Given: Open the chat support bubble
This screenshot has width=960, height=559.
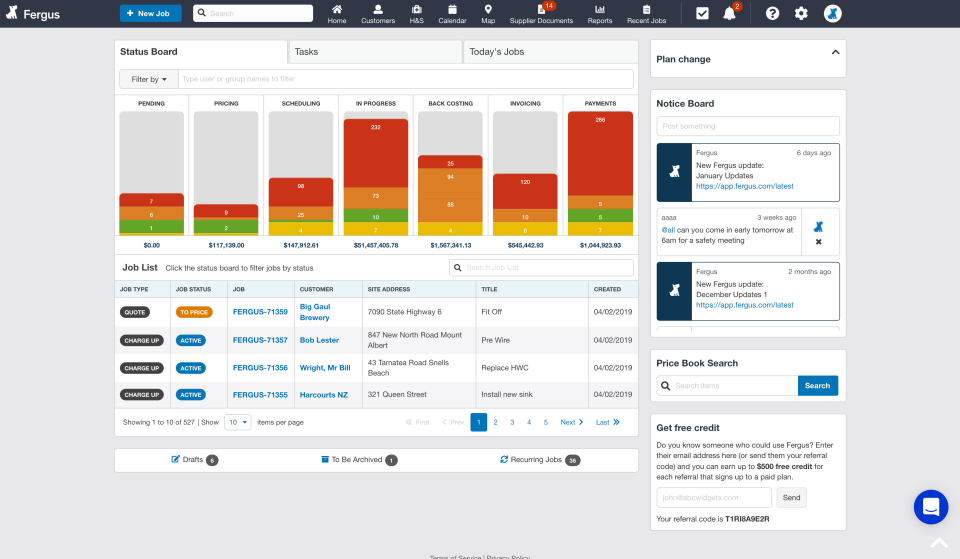Looking at the screenshot, I should [x=931, y=507].
